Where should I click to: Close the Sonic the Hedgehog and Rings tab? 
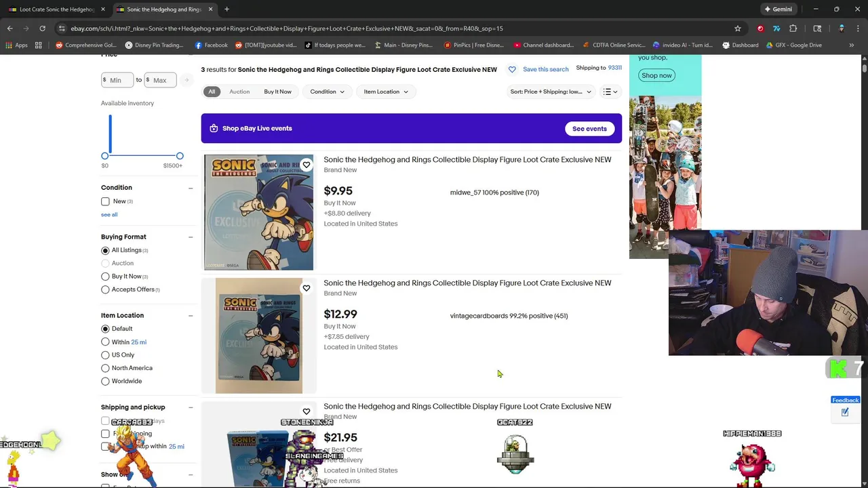click(x=210, y=9)
